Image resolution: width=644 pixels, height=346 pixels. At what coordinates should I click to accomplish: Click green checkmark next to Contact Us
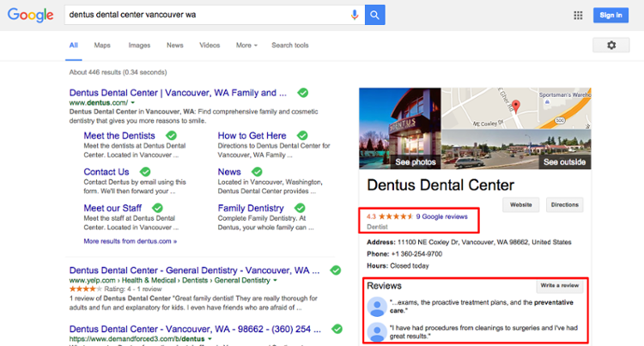tap(145, 172)
